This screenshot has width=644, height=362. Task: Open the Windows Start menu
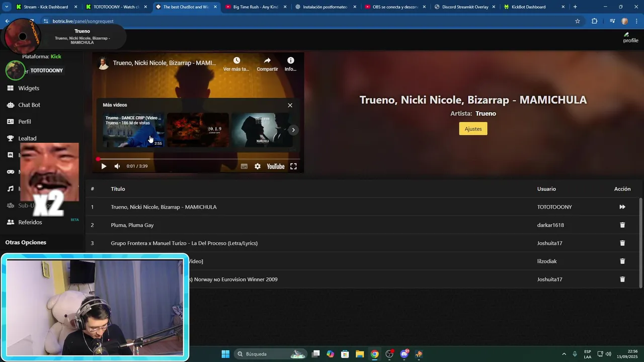pos(225,354)
